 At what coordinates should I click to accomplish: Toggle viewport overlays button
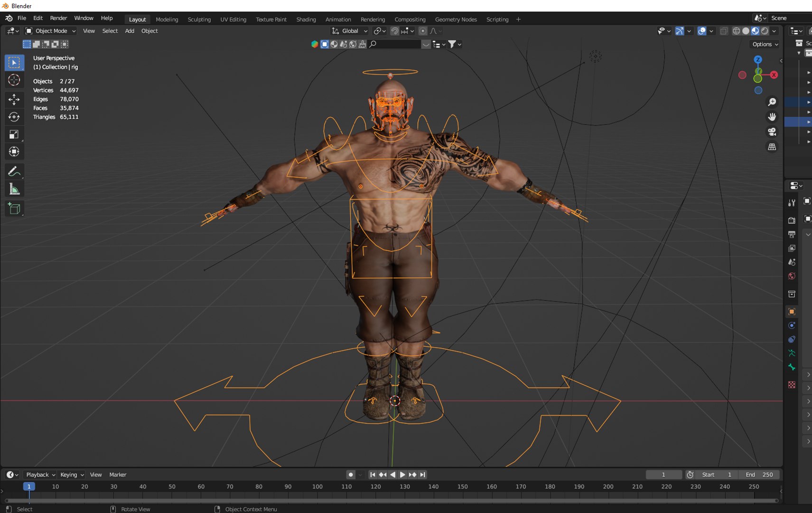[701, 31]
